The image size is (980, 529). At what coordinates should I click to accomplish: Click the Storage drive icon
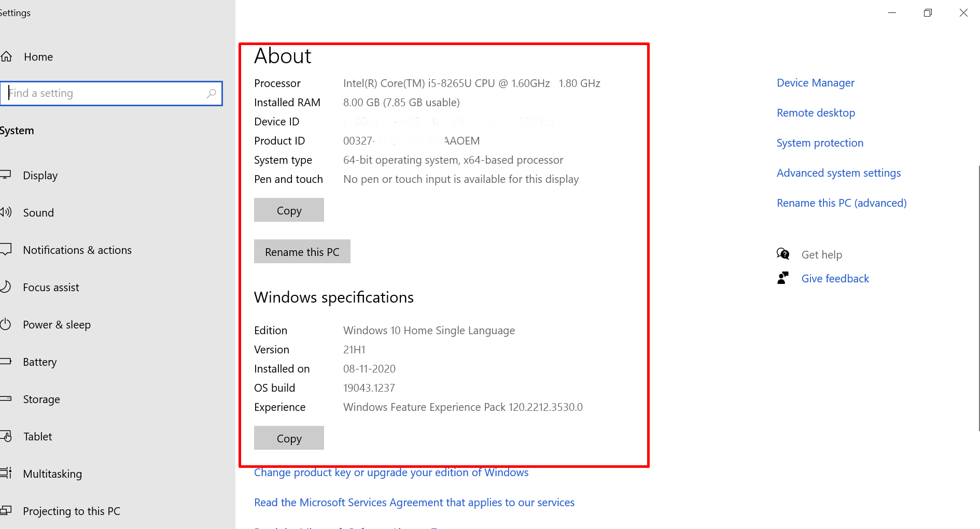7,399
